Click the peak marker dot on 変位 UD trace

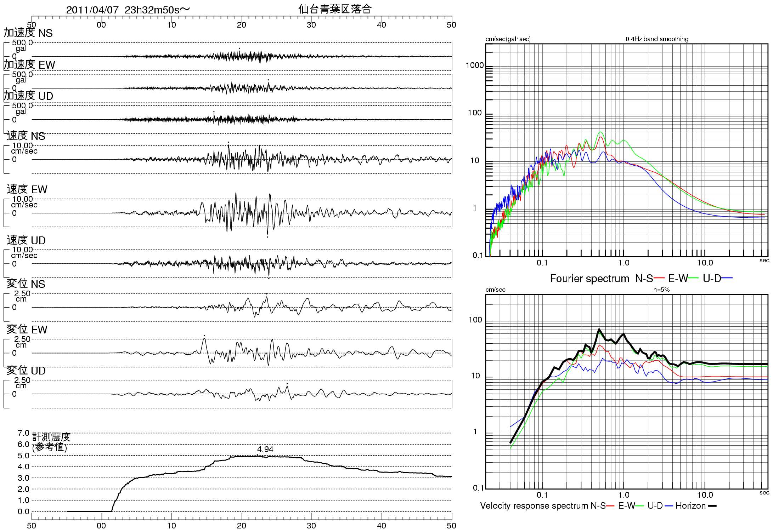pyautogui.click(x=287, y=383)
